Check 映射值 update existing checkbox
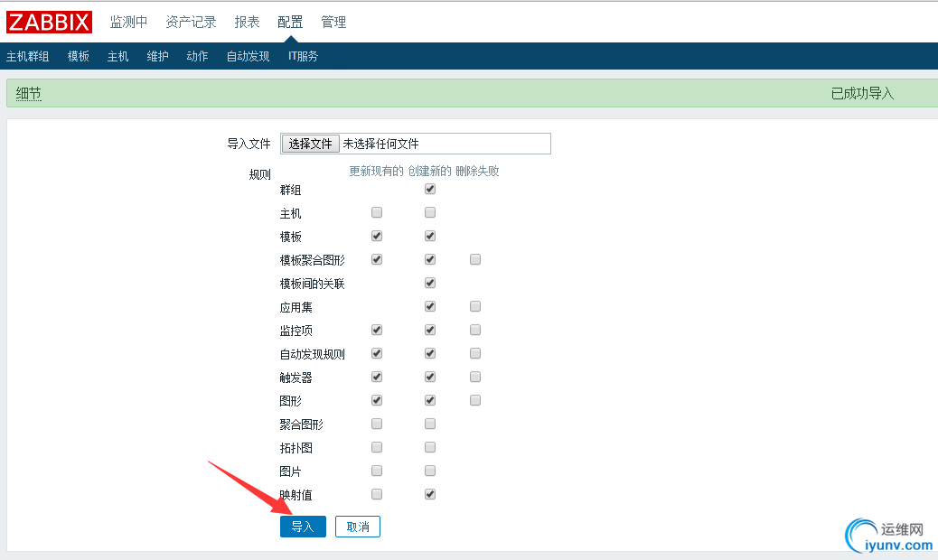This screenshot has height=560, width=938. pyautogui.click(x=377, y=494)
